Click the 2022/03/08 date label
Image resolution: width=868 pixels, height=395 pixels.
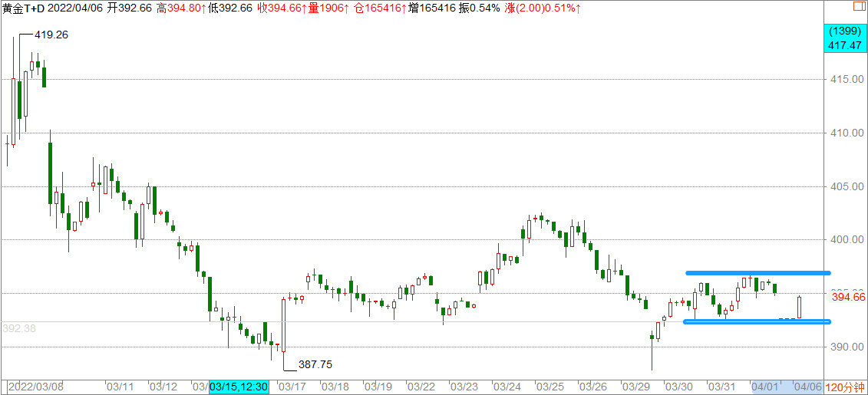[35, 386]
